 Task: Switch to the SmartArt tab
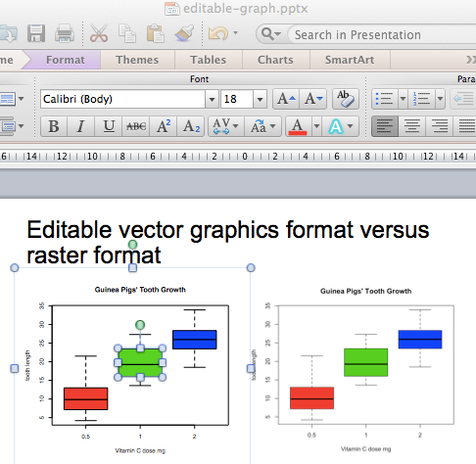pyautogui.click(x=350, y=60)
